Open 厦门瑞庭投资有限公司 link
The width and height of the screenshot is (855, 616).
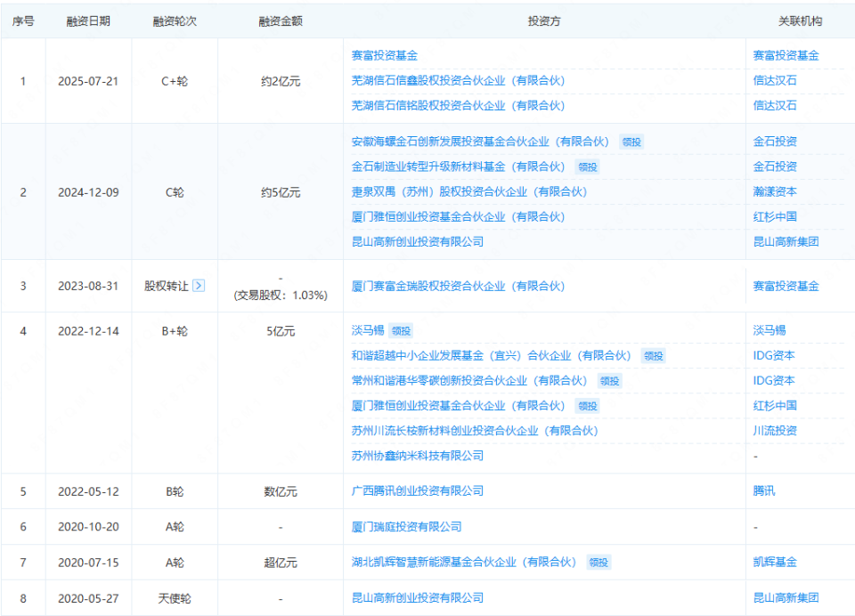(x=407, y=527)
